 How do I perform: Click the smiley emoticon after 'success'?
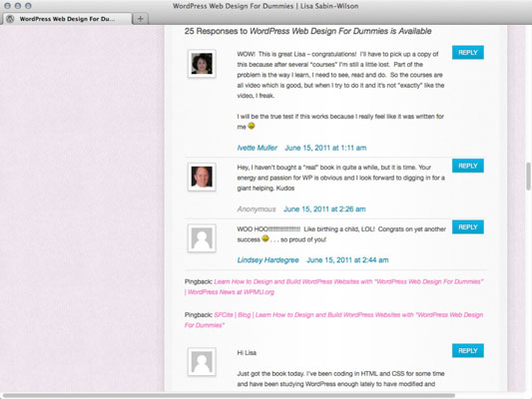click(x=266, y=238)
